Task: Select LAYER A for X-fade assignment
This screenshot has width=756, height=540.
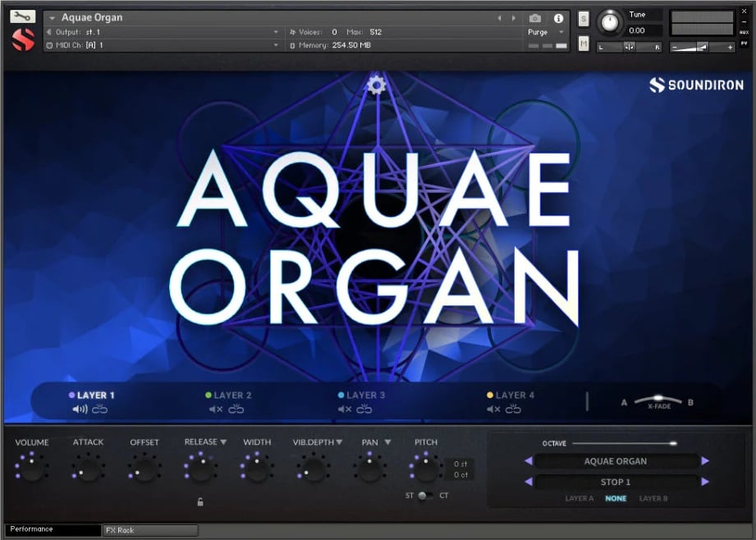Action: 579,498
